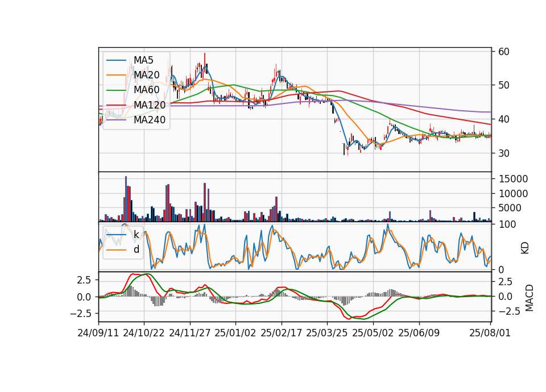Image resolution: width=546 pixels, height=392 pixels.
Task: Click the 25/01/02 date axis label
Action: 235,333
